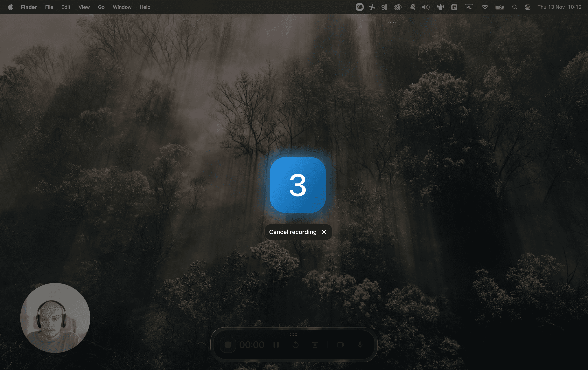Screen dimensions: 588x370
Task: Open Spotlight search magnifier icon
Action: point(514,7)
